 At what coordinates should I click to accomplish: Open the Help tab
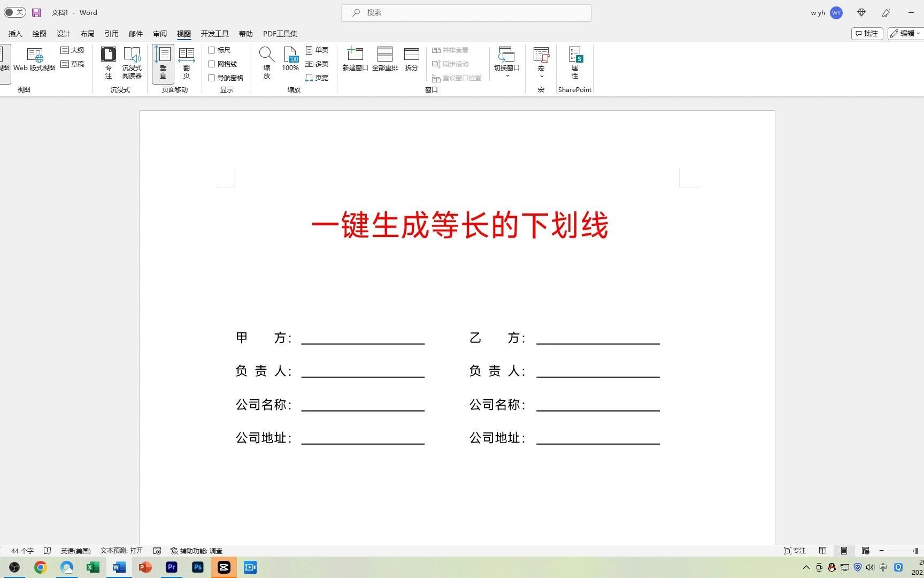pyautogui.click(x=246, y=34)
